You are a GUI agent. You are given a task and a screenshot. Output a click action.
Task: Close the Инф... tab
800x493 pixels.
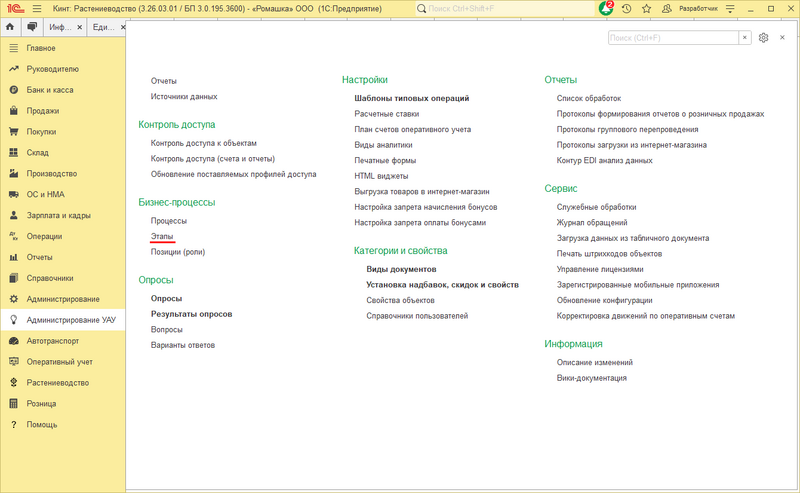coord(80,27)
